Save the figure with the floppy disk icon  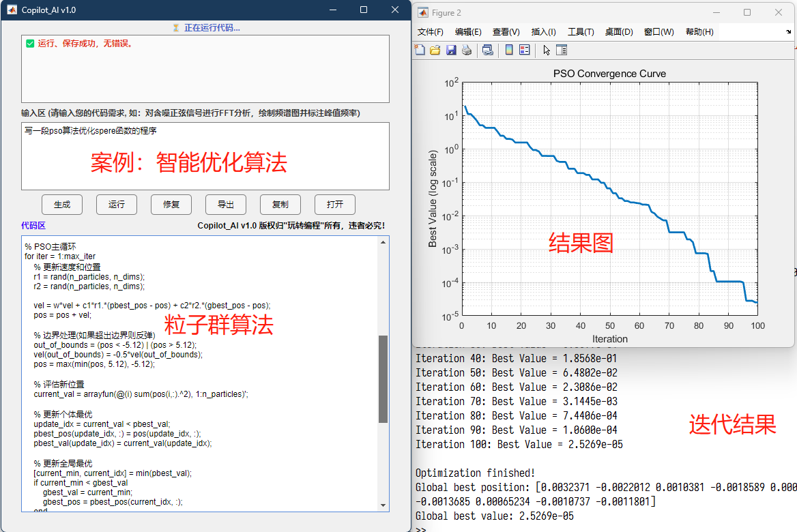[451, 50]
